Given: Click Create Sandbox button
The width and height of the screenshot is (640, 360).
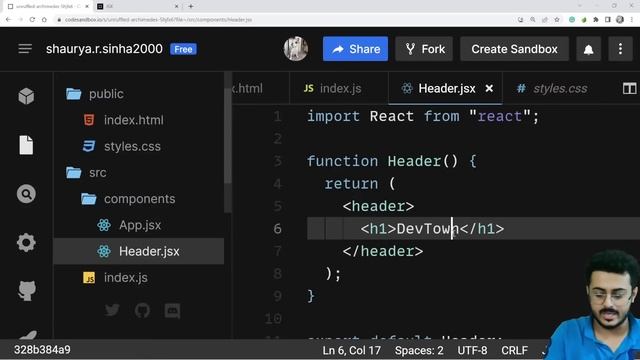Looking at the screenshot, I should tap(514, 49).
